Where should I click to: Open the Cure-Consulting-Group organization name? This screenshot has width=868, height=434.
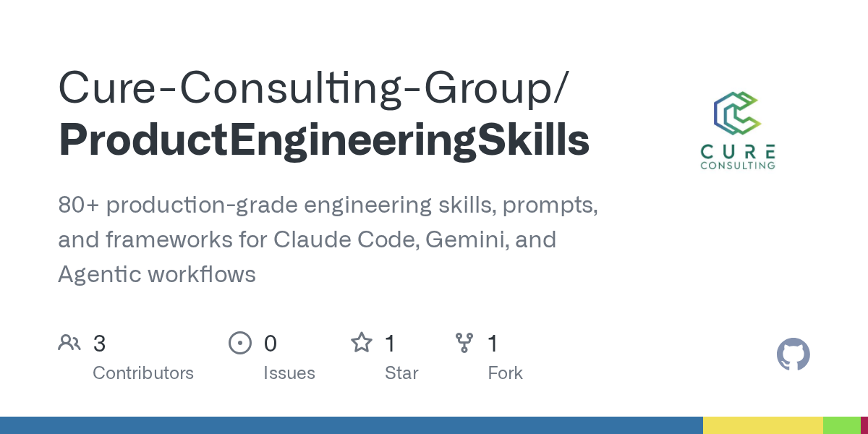[x=313, y=88]
